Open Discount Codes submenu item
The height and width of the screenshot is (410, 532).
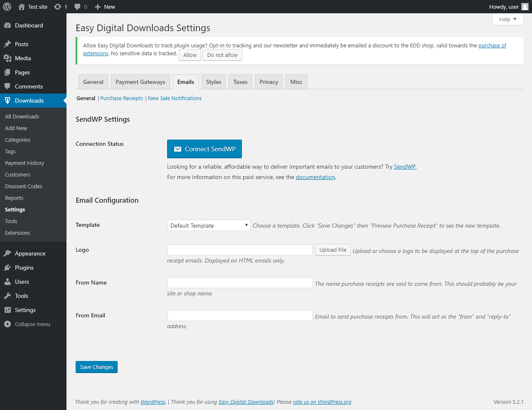pos(24,186)
